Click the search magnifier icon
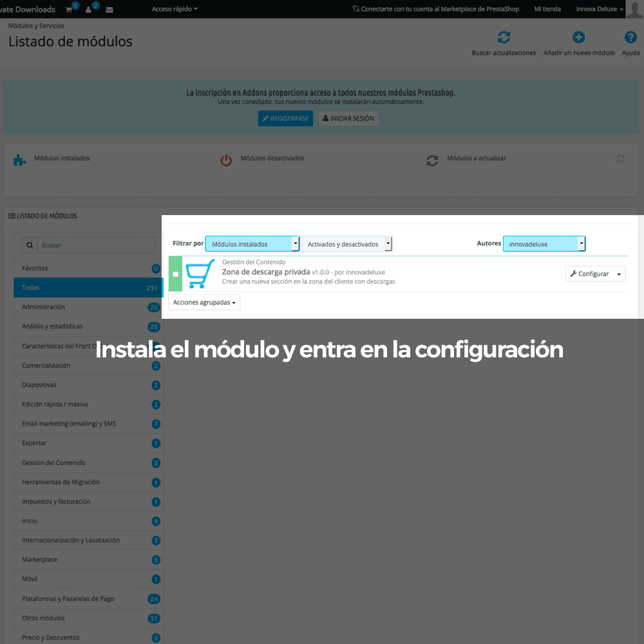 (30, 245)
